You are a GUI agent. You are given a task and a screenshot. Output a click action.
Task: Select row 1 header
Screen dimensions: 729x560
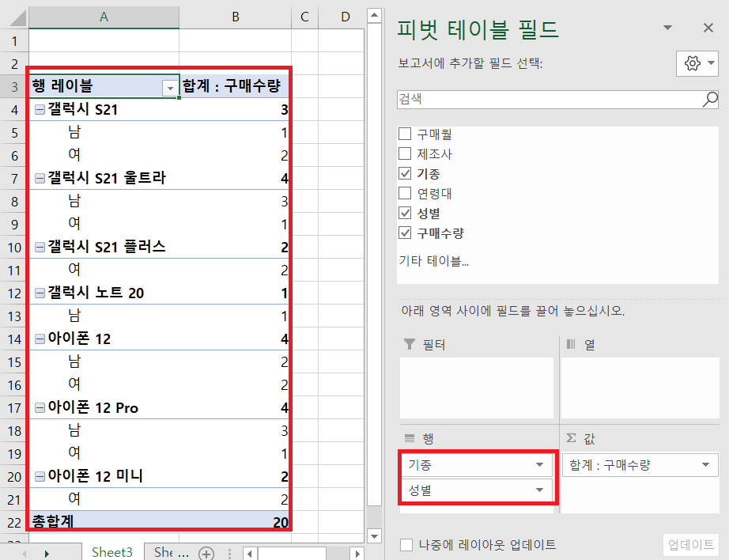[14, 41]
